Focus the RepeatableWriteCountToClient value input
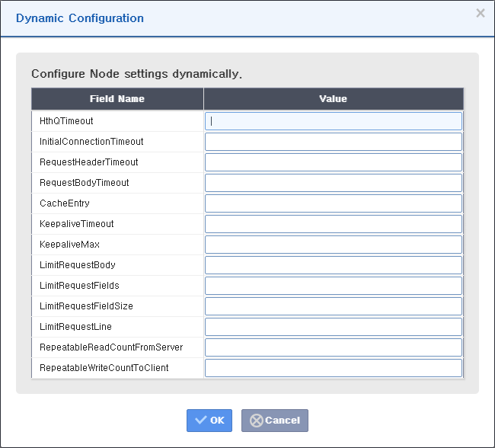Viewport: 495px width, 448px height. (x=334, y=368)
